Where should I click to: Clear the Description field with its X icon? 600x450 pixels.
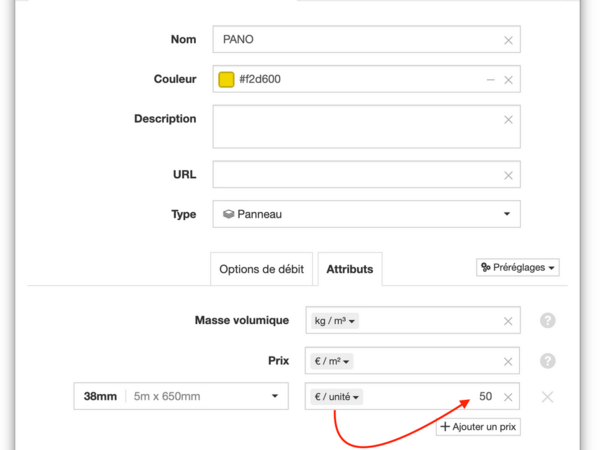tap(508, 120)
